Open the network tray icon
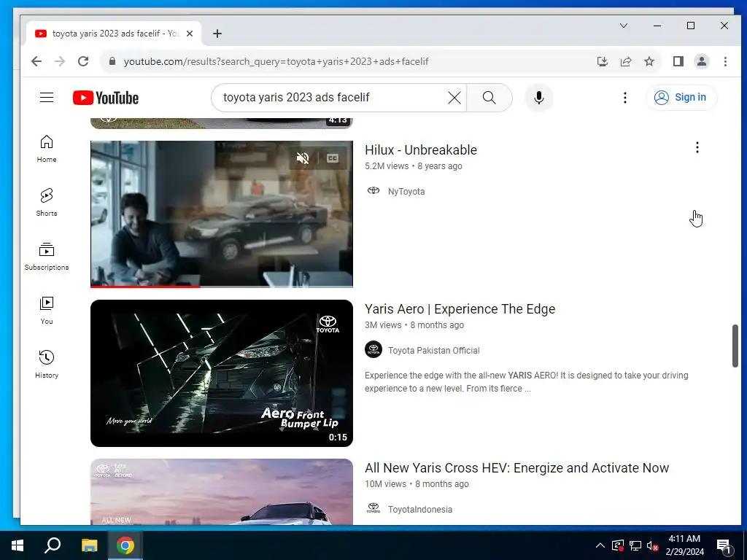The height and width of the screenshot is (560, 747). pyautogui.click(x=635, y=545)
